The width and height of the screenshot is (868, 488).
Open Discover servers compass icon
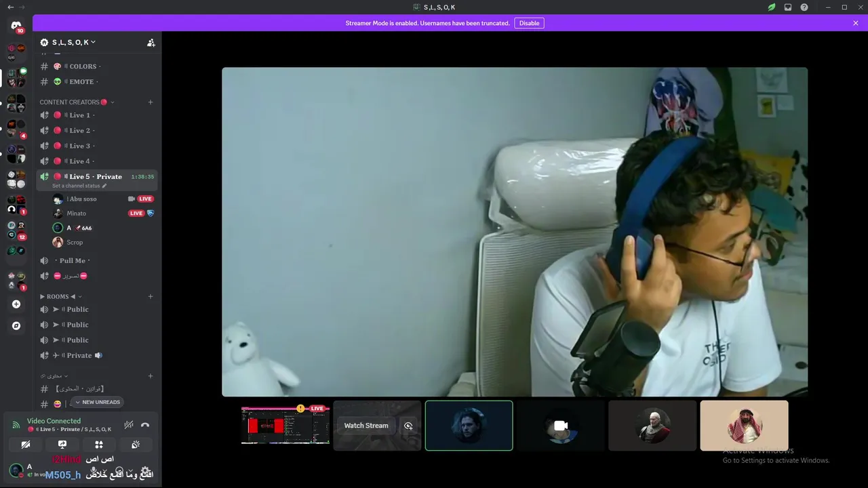coord(16,325)
